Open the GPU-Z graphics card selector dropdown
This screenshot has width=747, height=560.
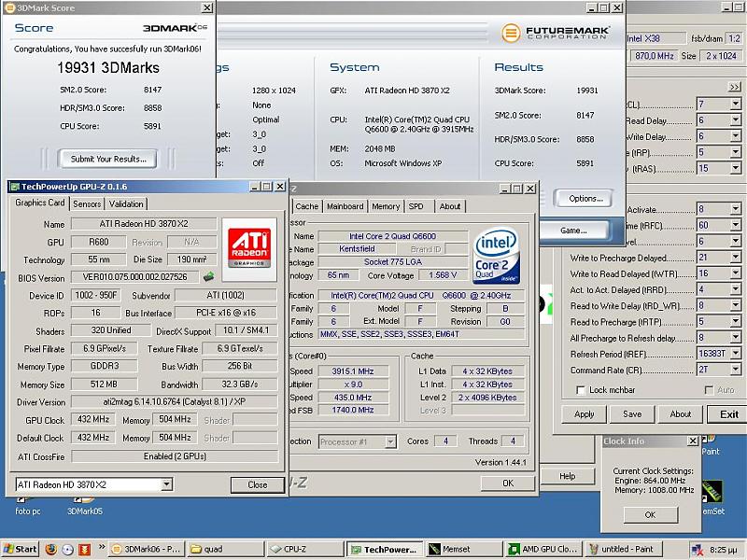(x=166, y=484)
